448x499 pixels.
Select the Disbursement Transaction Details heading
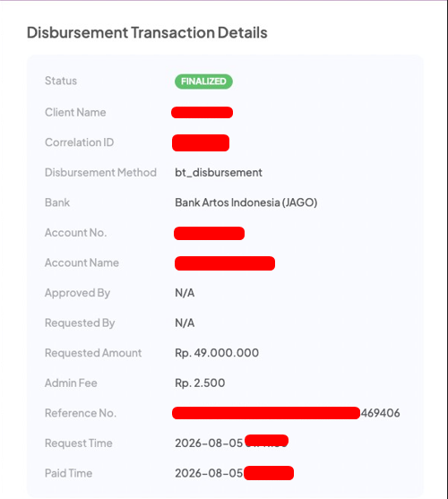click(x=147, y=32)
